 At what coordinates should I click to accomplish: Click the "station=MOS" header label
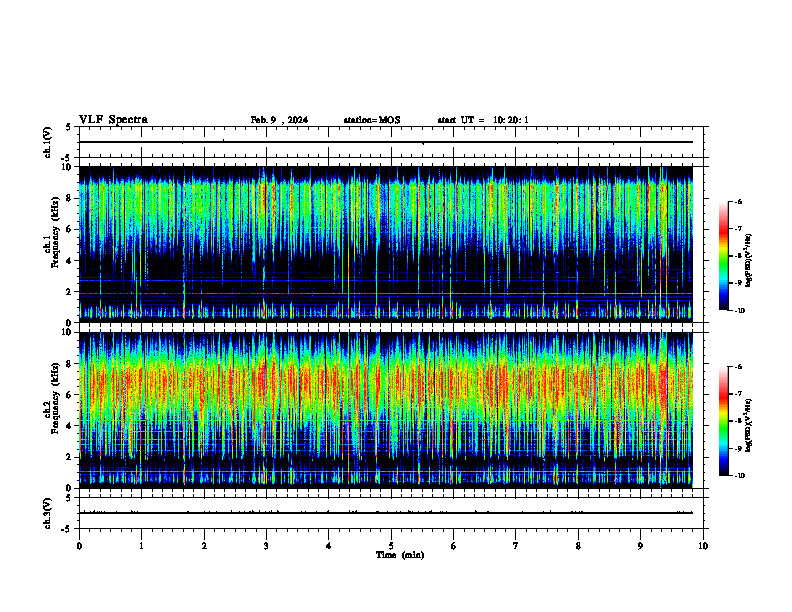click(x=372, y=120)
